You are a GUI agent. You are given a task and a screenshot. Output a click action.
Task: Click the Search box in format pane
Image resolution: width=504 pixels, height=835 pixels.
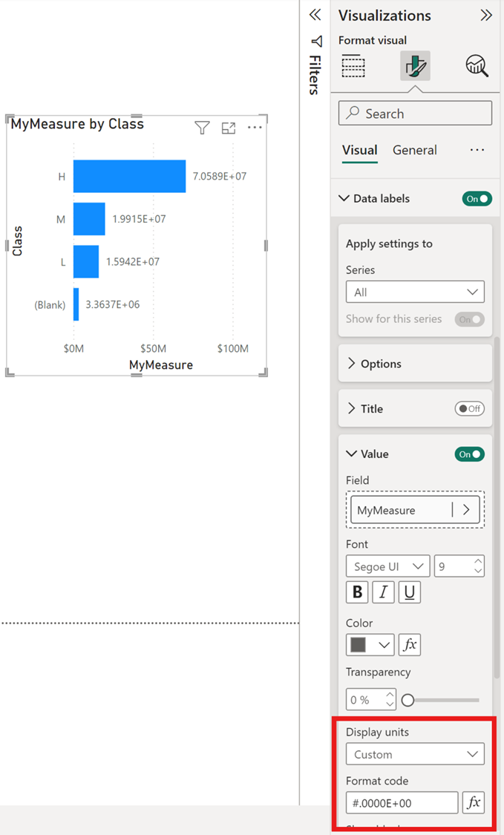(x=415, y=114)
